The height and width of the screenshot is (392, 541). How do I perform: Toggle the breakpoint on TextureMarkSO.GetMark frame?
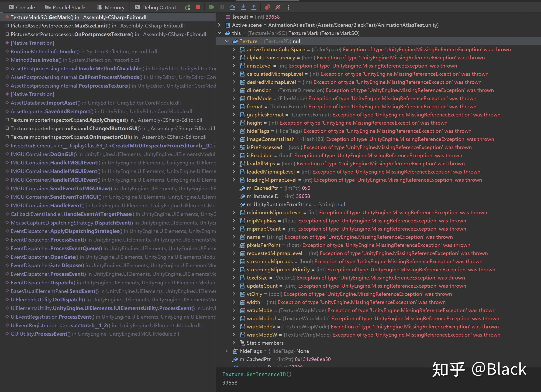tap(7, 17)
